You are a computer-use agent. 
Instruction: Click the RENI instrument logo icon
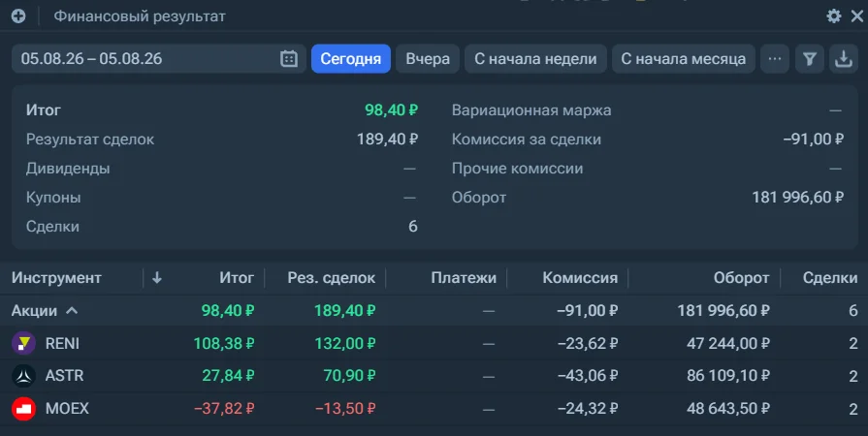23,344
